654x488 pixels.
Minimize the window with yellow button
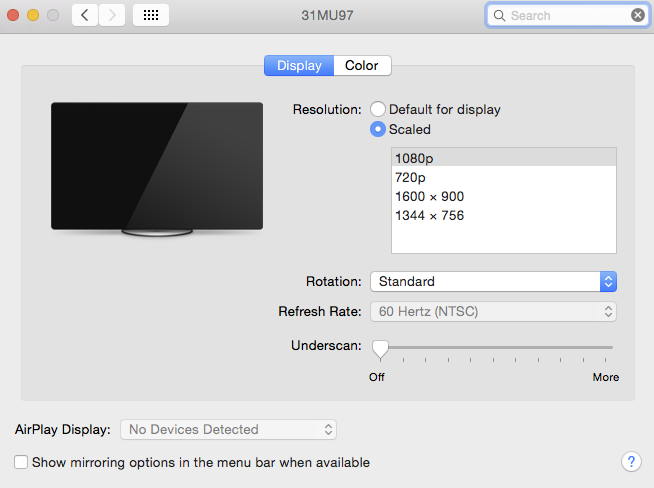33,15
